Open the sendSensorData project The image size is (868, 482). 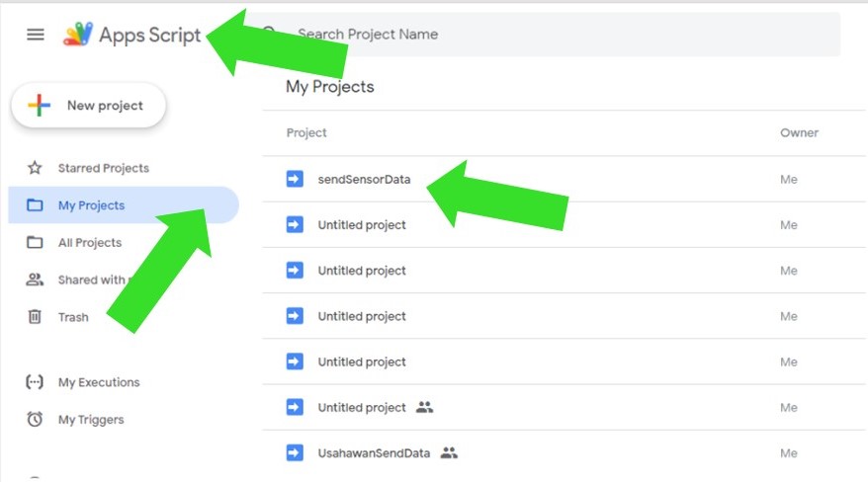[364, 180]
